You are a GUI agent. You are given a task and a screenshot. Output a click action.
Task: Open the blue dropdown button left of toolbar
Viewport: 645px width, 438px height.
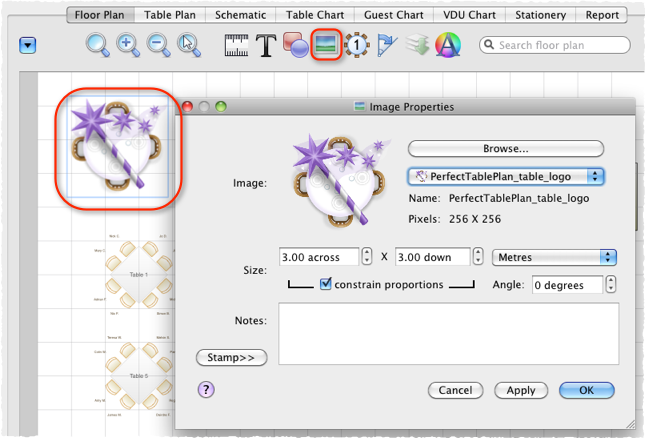pyautogui.click(x=27, y=46)
